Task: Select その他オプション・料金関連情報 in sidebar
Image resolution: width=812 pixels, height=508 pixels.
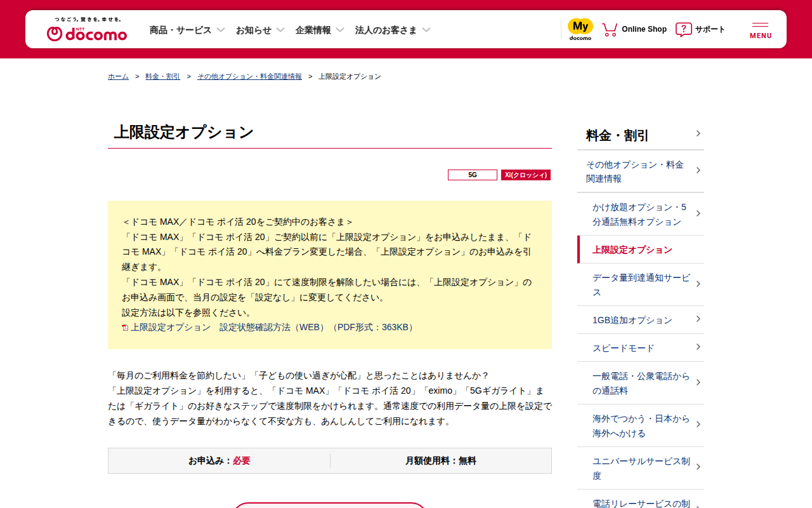Action: pyautogui.click(x=641, y=171)
